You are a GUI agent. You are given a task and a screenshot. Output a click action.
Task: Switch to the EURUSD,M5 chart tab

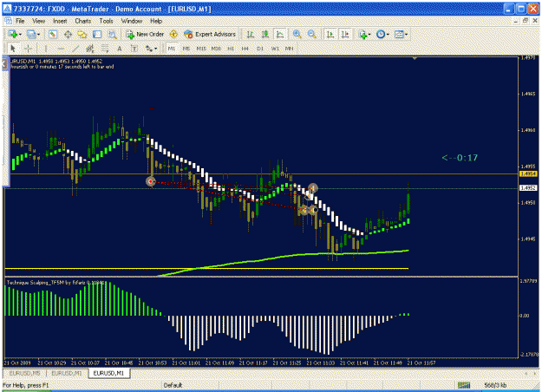[x=24, y=373]
